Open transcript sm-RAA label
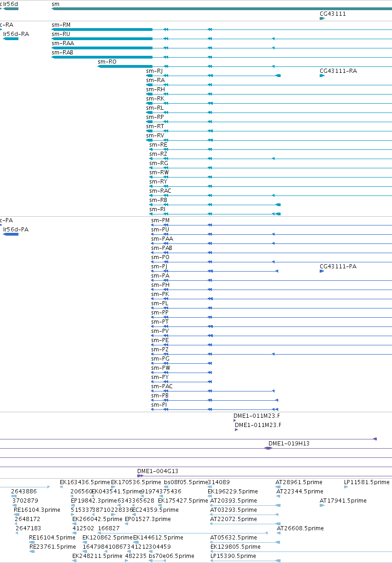The width and height of the screenshot is (392, 563). tap(63, 43)
